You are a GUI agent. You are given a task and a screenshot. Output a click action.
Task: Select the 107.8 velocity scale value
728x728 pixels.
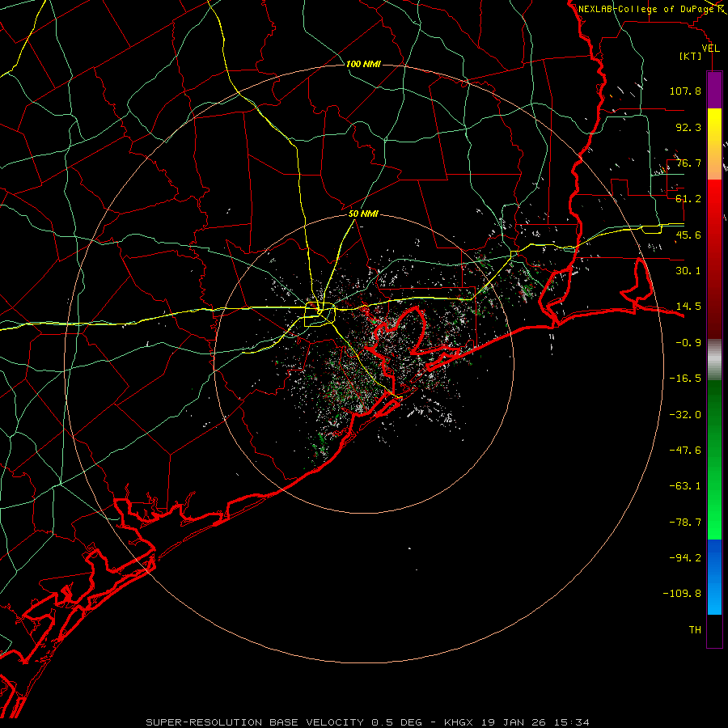[685, 91]
